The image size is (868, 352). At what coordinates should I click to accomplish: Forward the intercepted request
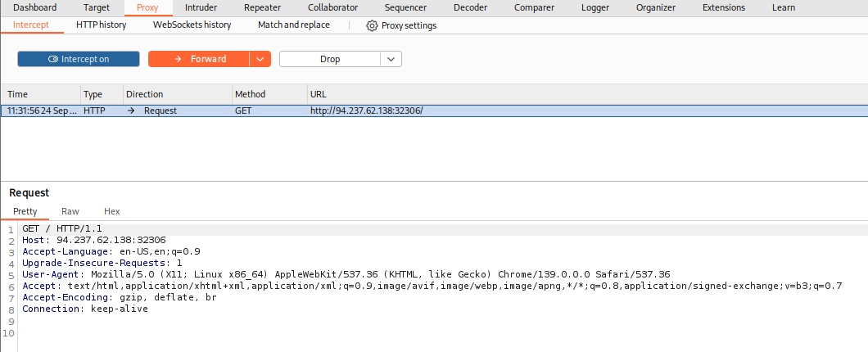[199, 59]
